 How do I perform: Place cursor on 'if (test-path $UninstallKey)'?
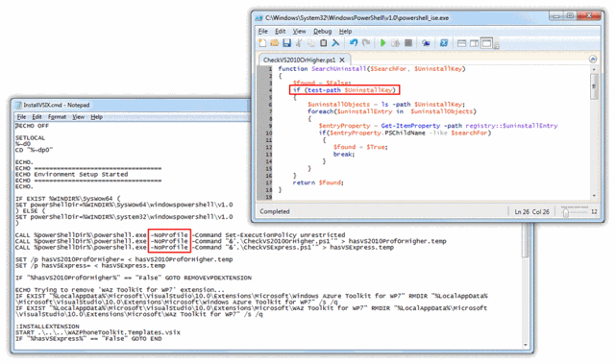(345, 90)
